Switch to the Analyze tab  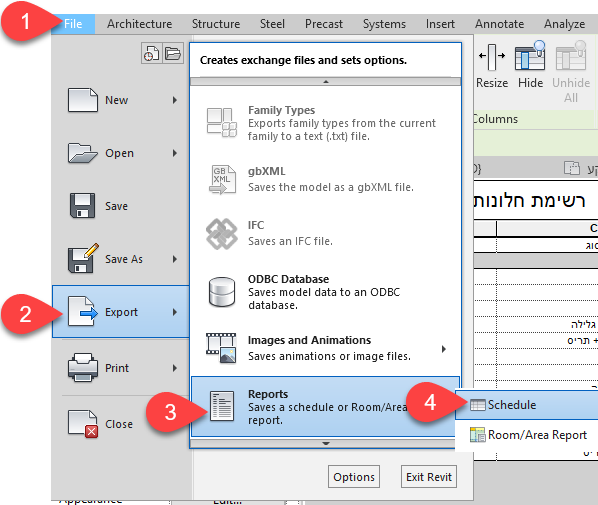point(564,24)
